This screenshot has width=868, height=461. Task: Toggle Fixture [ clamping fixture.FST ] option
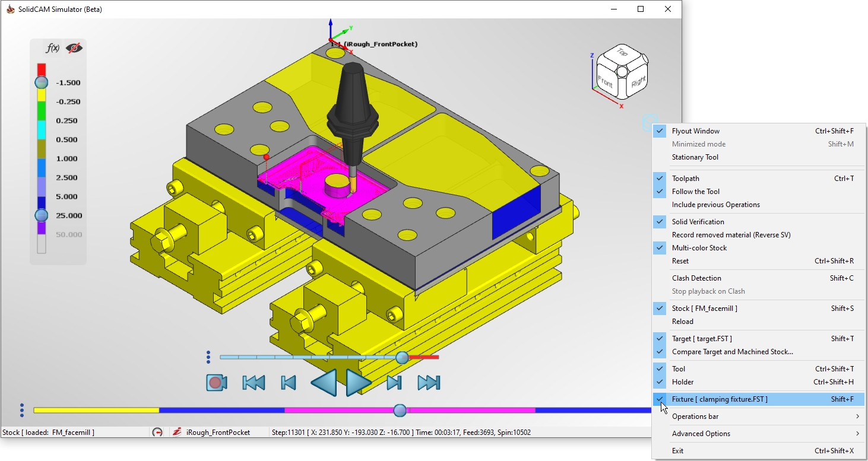tap(758, 399)
